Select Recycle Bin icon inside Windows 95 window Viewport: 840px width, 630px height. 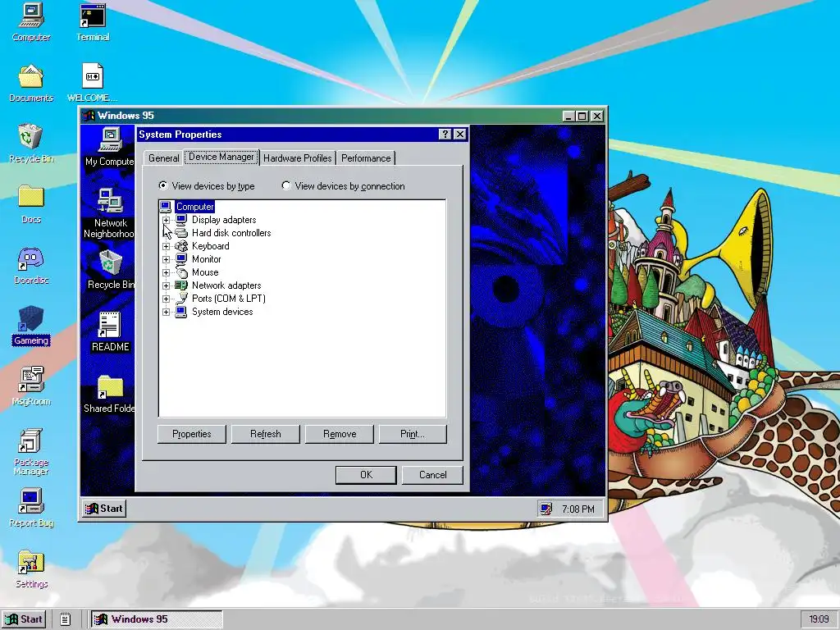(111, 263)
